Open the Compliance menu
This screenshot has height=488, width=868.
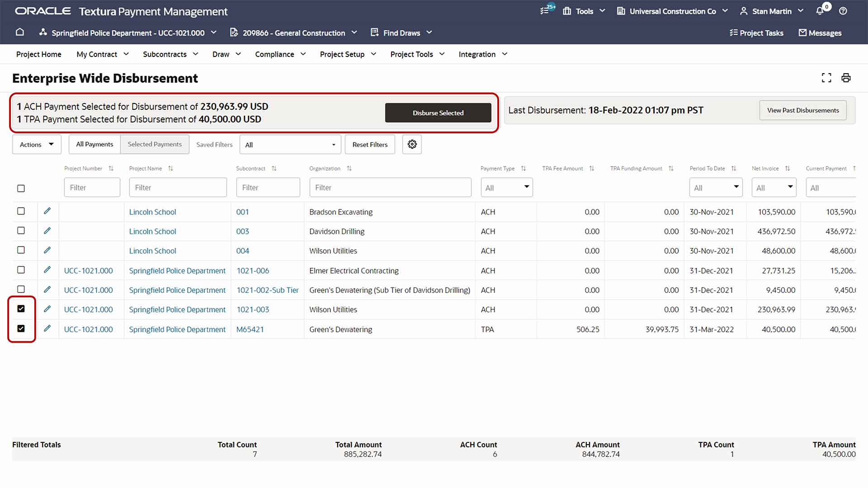tap(280, 54)
